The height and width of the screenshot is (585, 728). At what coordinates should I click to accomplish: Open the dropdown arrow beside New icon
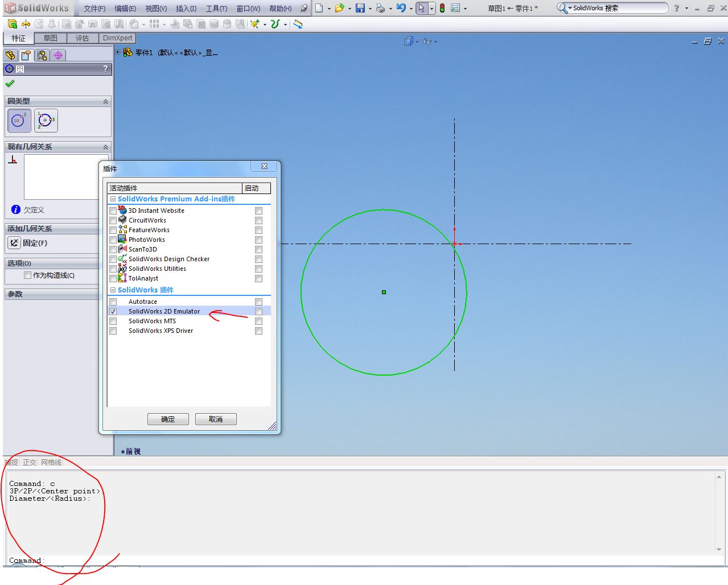(329, 9)
